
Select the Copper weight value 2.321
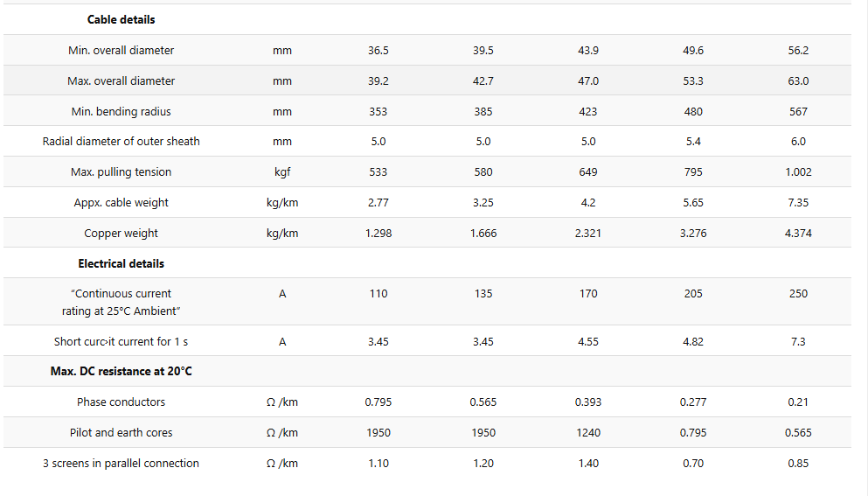tap(588, 234)
